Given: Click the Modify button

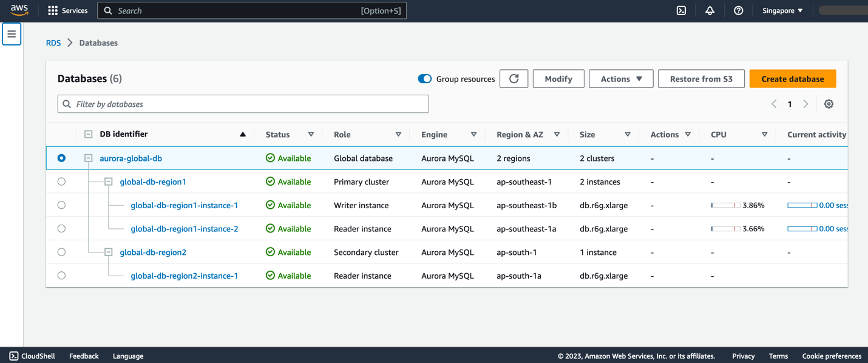Looking at the screenshot, I should pos(558,78).
